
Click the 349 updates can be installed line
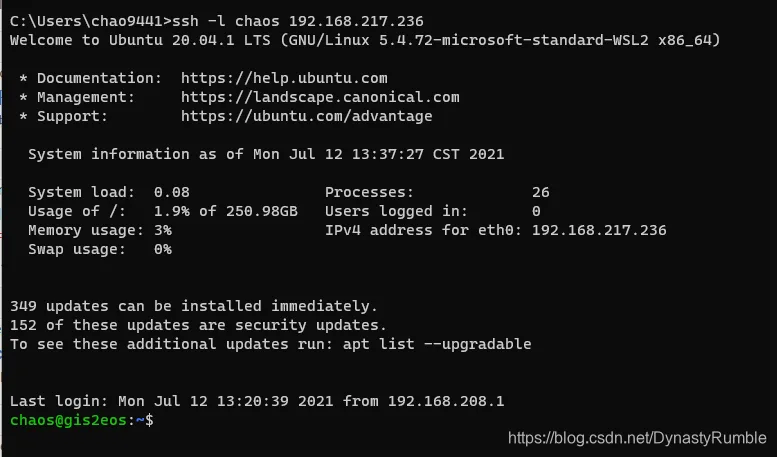point(194,306)
